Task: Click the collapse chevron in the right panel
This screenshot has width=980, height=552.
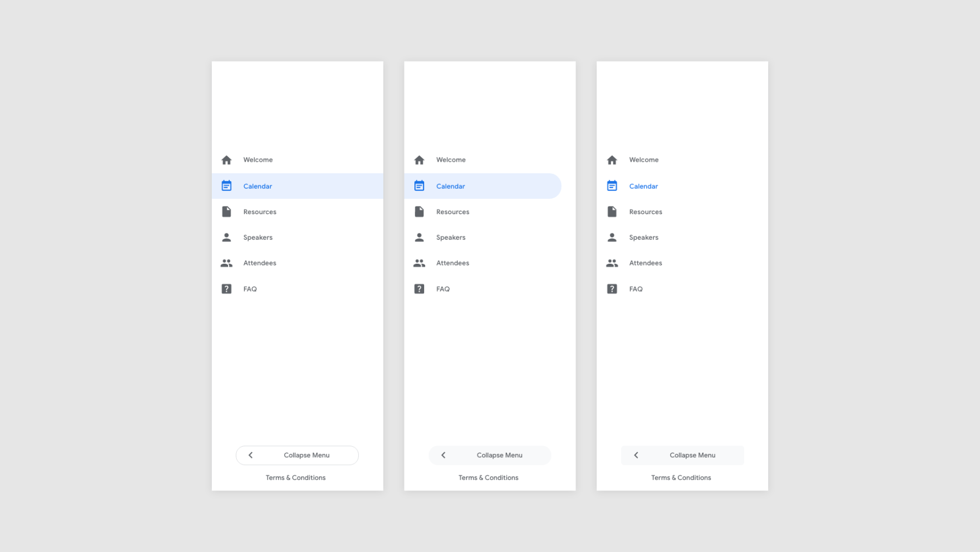Action: click(635, 455)
